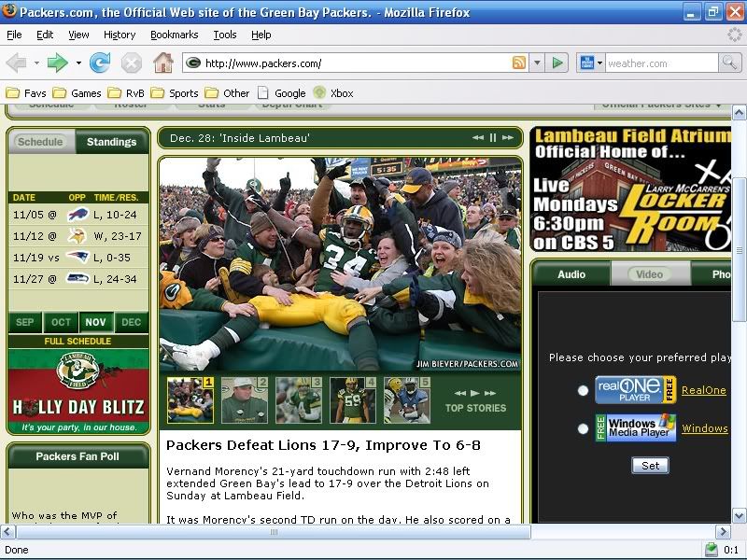Click the greyed-out Stop loading icon
The image size is (747, 560).
(132, 63)
